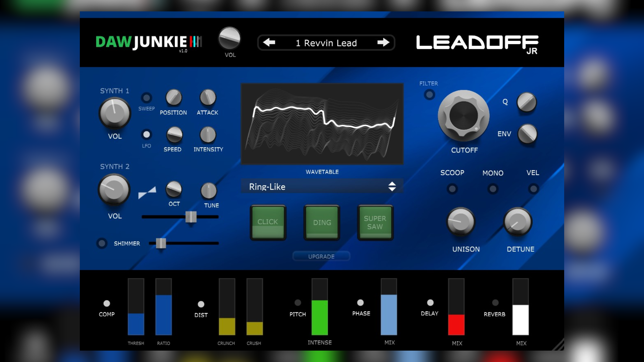This screenshot has height=362, width=644.
Task: Click the filter ENV knob
Action: (527, 134)
